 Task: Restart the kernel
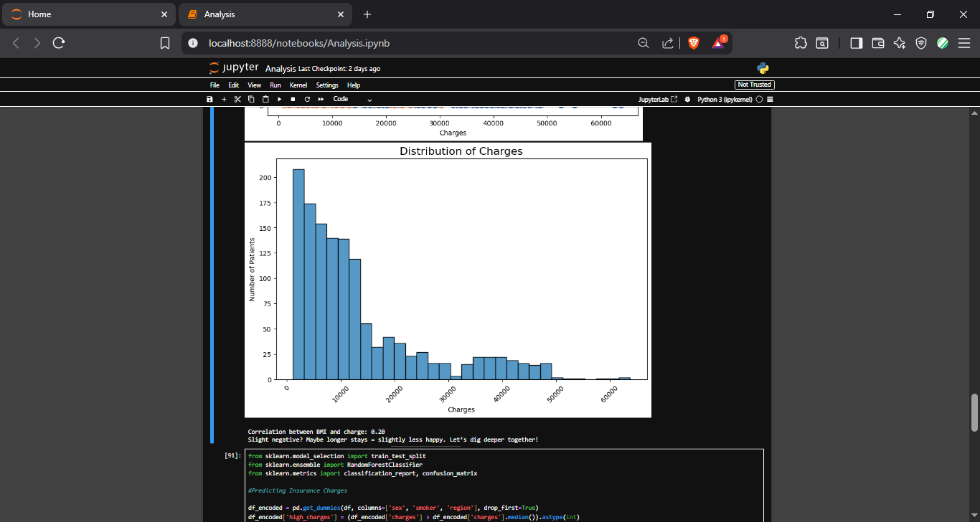307,99
